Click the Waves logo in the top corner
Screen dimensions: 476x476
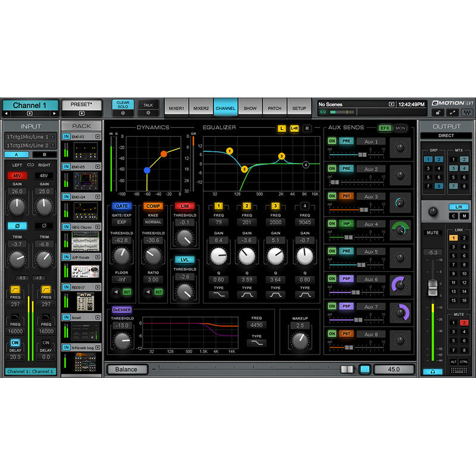(468, 111)
